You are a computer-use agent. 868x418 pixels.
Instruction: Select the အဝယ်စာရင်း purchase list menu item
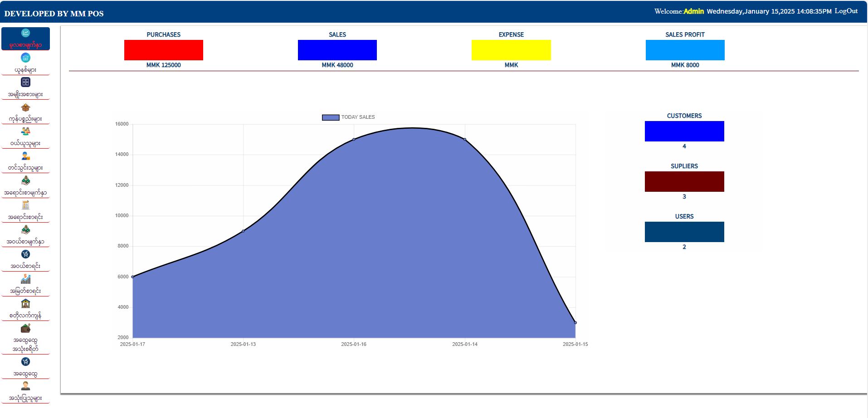[x=25, y=266]
